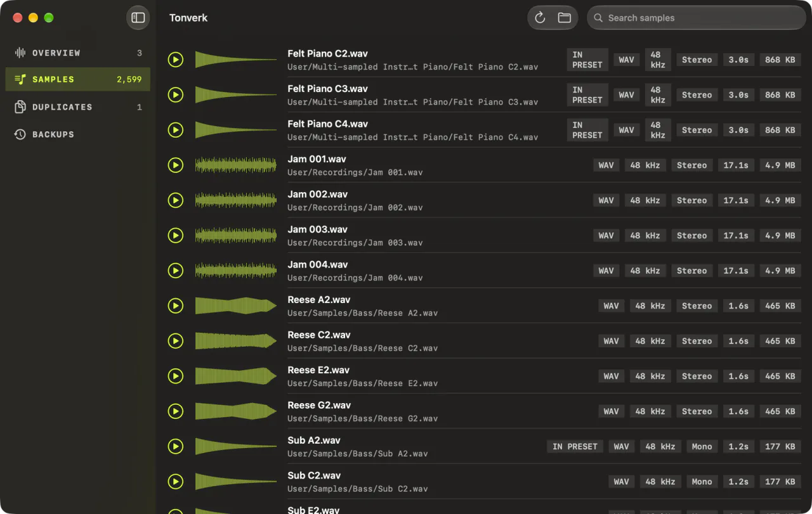Click 465 KB size on Reese G2.wav
812x514 pixels.
coord(780,411)
